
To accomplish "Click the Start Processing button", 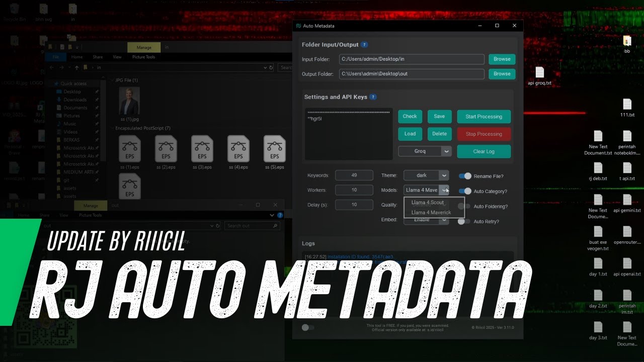I will pos(484,117).
